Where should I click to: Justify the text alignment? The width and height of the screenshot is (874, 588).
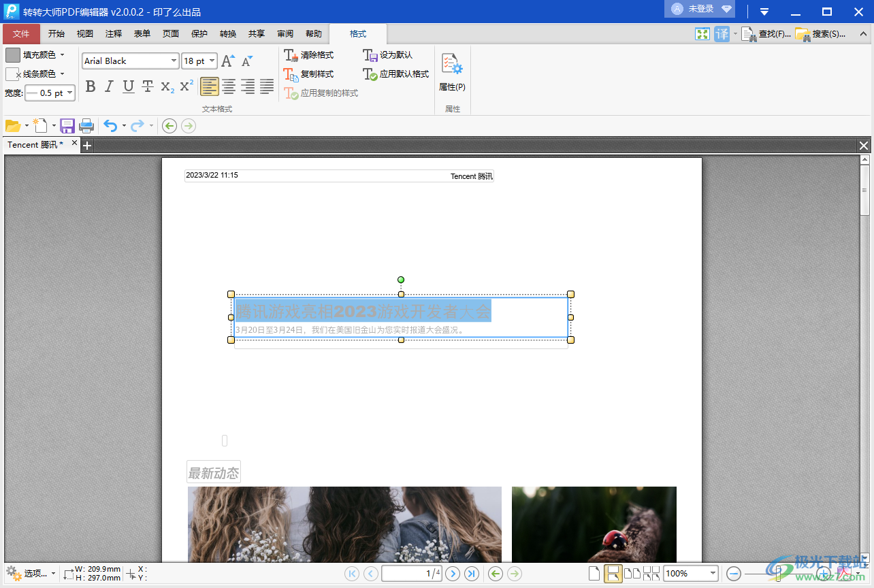267,86
